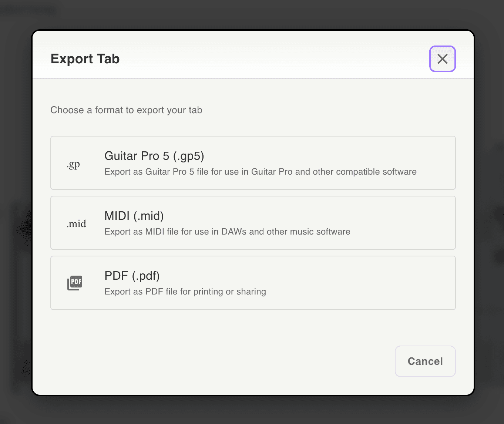The image size is (504, 424).
Task: Click the .gp file format icon
Action: (x=73, y=164)
